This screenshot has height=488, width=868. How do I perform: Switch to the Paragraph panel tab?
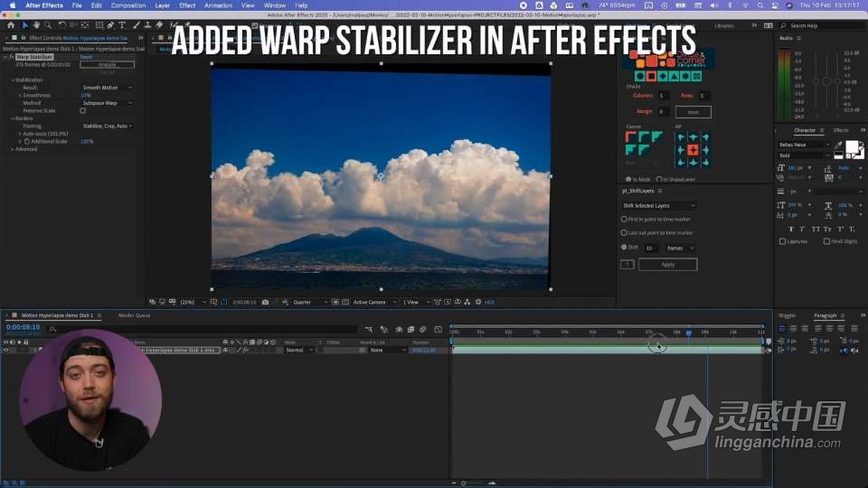(x=825, y=315)
